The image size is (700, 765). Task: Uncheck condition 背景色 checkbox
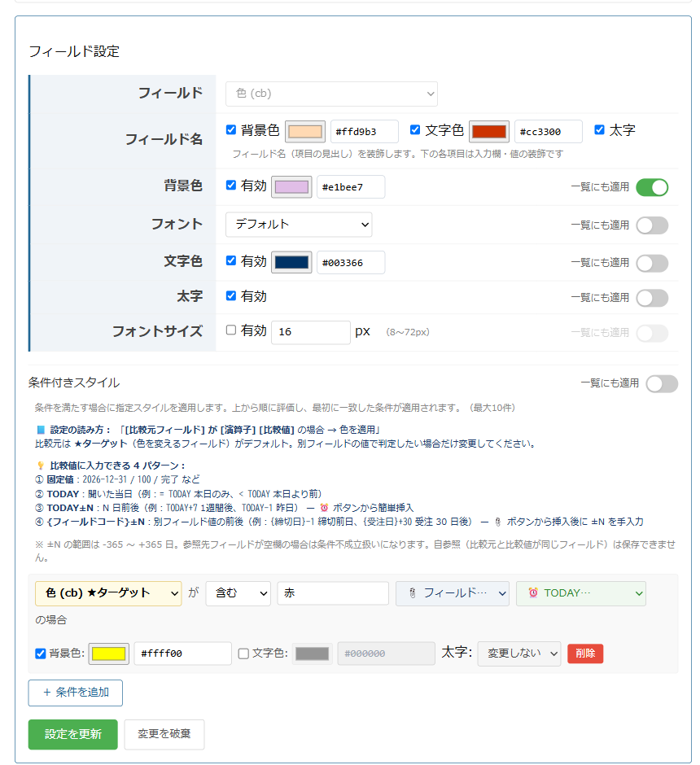tap(41, 654)
